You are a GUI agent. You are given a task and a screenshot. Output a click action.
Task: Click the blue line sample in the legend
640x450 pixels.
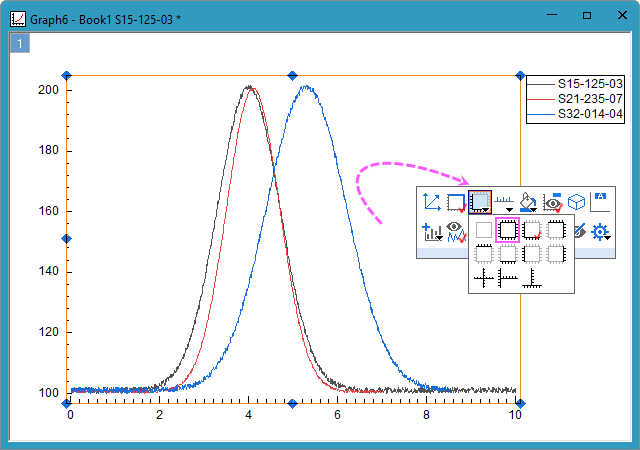click(x=541, y=114)
